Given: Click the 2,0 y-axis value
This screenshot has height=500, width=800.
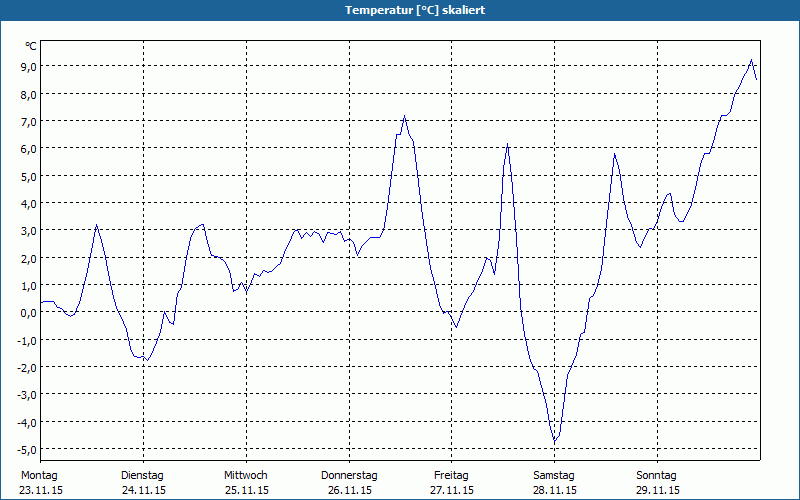Looking at the screenshot, I should tap(28, 258).
